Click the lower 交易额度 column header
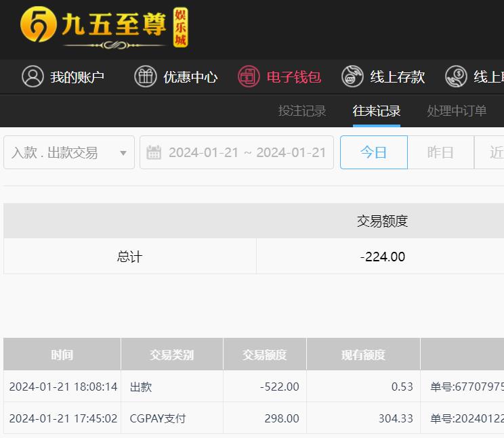504x438 pixels. point(265,355)
